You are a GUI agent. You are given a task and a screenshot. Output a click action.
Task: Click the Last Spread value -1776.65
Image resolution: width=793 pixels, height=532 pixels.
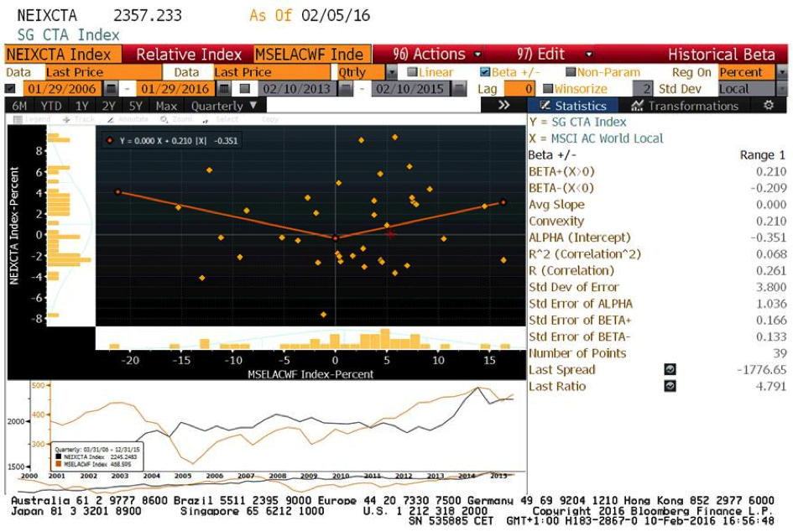point(762,370)
